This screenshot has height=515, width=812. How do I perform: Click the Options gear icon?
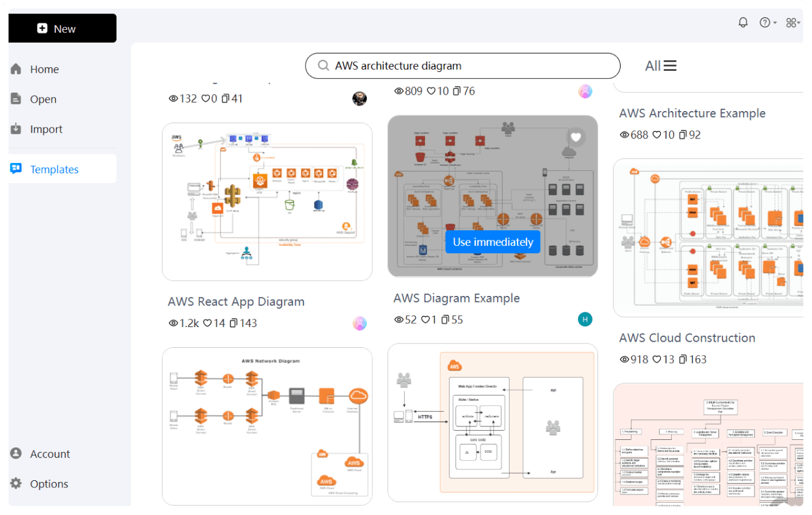tap(16, 483)
